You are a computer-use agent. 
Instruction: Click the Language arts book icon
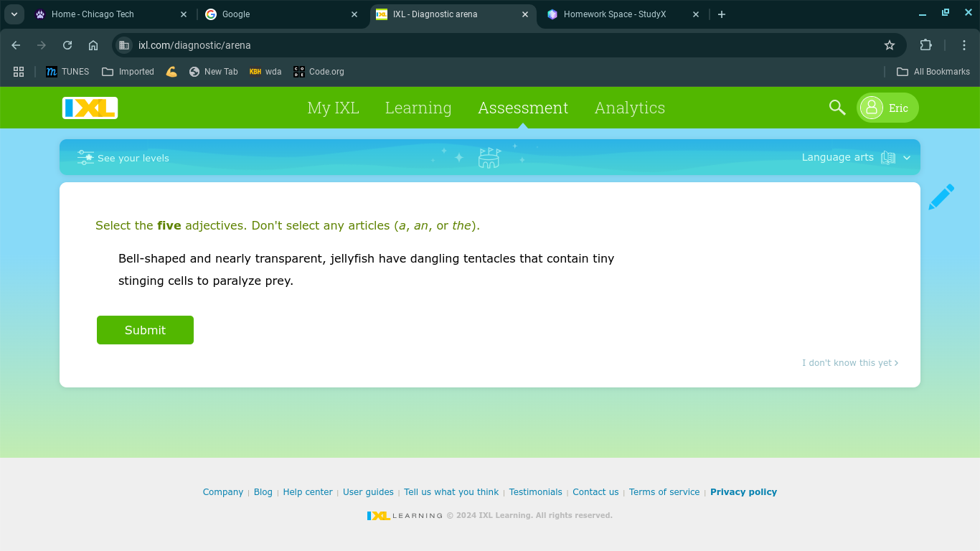tap(888, 158)
